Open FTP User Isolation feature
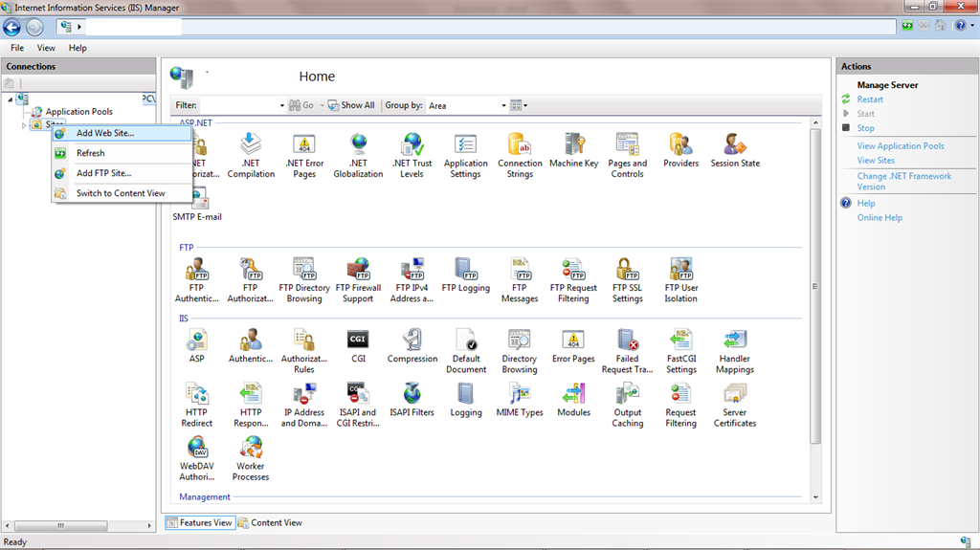980x550 pixels. point(681,280)
